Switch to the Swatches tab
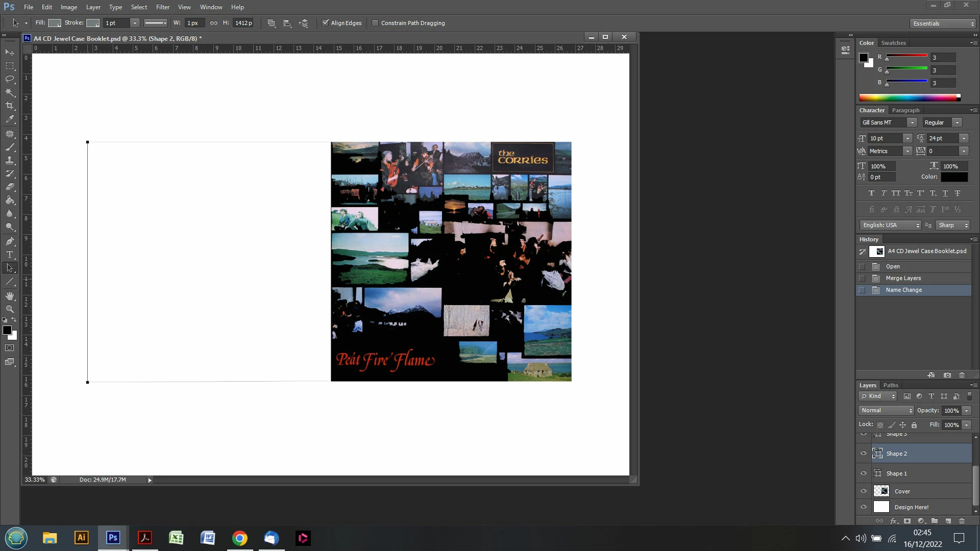This screenshot has height=551, width=980. click(893, 43)
